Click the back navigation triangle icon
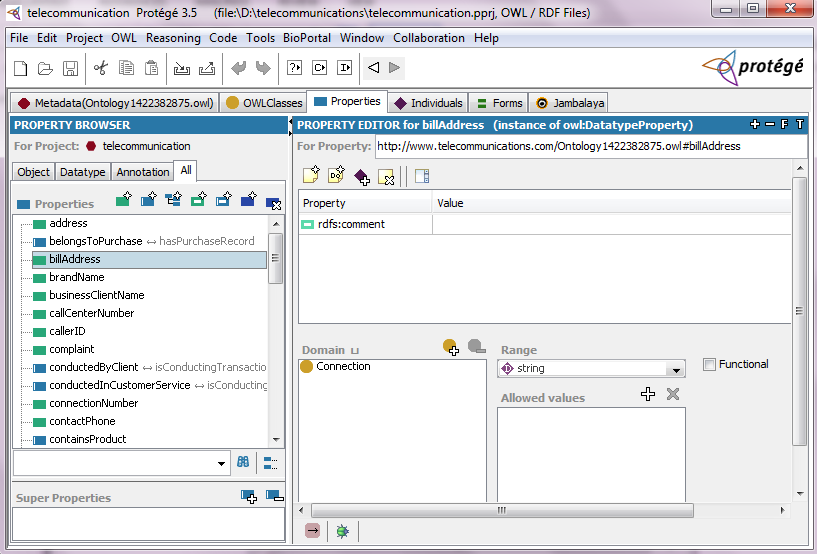This screenshot has width=817, height=554. tap(374, 68)
